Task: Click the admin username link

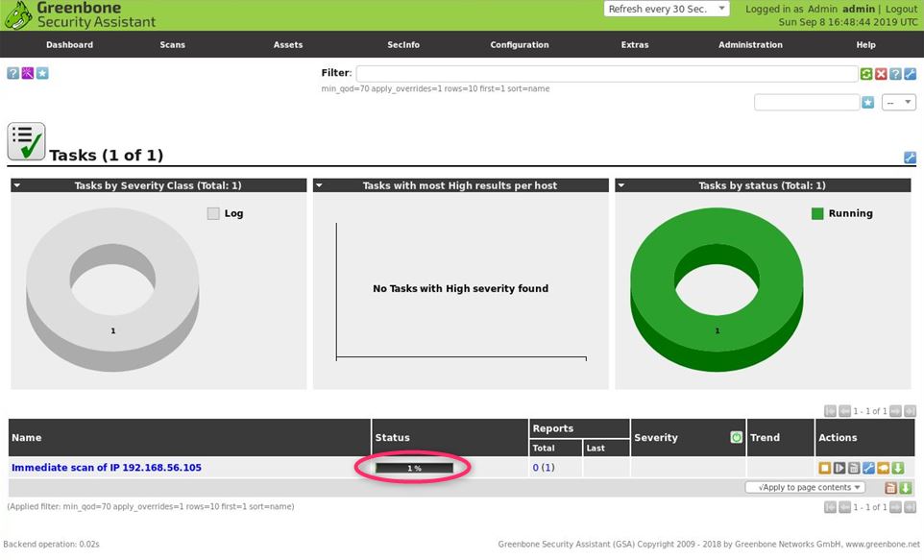Action: tap(859, 9)
